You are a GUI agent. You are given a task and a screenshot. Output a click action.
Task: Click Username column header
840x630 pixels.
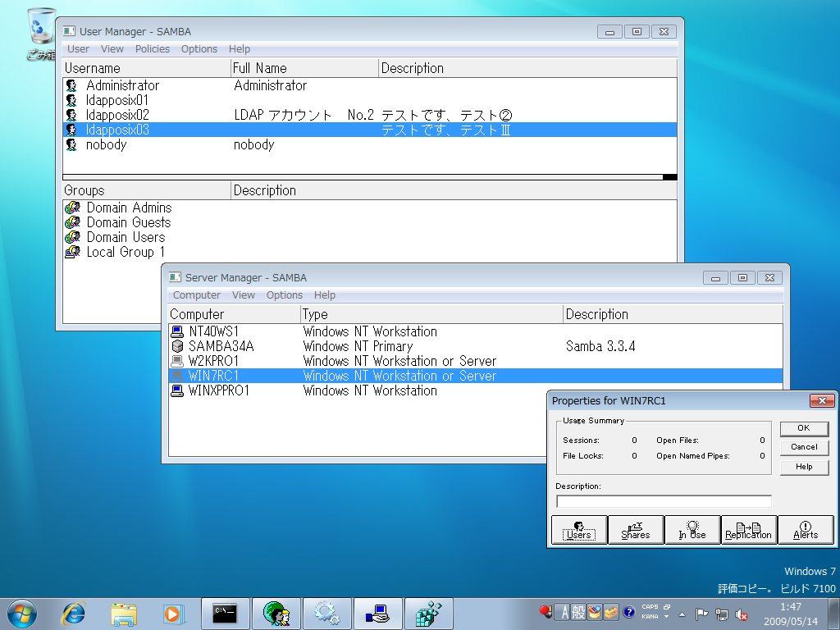pyautogui.click(x=146, y=68)
